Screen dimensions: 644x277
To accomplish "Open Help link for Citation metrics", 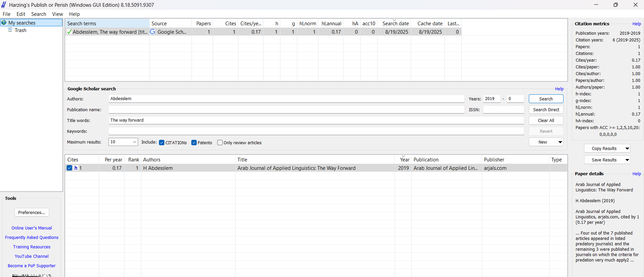I will pos(637,24).
